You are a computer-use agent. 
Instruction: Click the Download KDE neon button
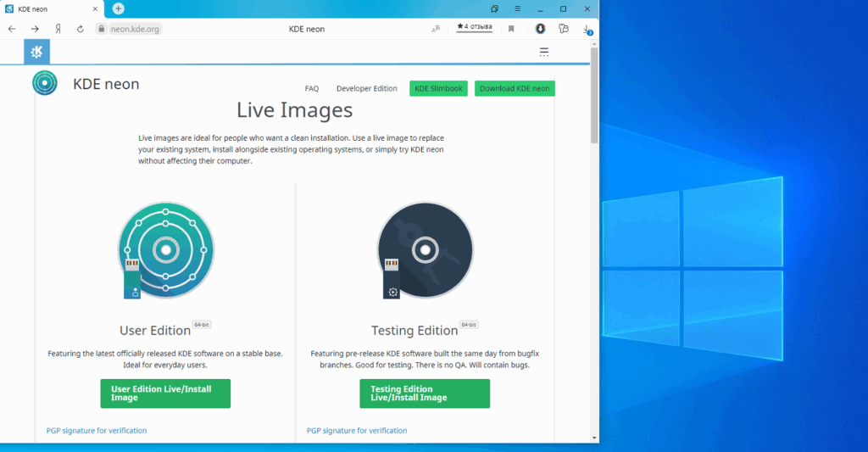point(515,89)
